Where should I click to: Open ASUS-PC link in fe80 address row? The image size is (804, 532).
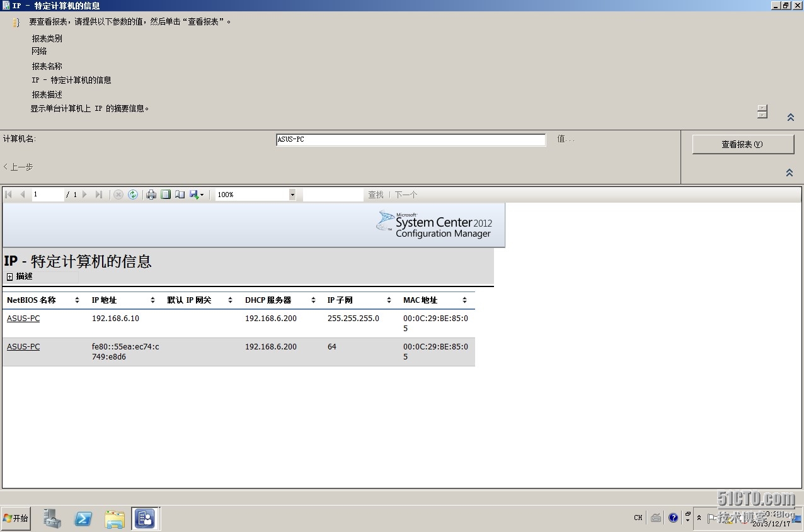point(23,347)
